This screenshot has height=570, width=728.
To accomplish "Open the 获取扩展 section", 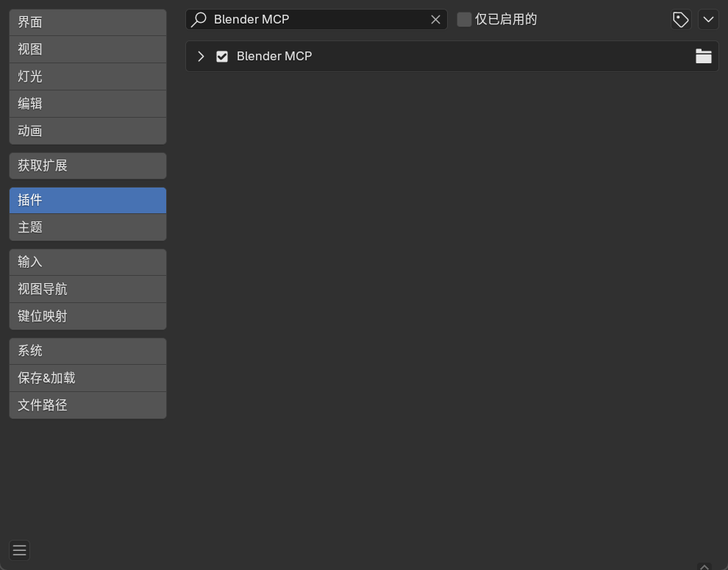I will 88,165.
